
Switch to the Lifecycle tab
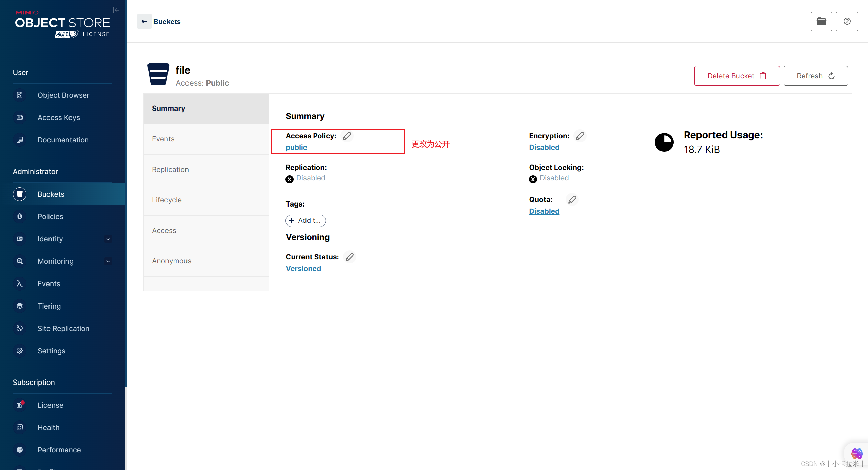click(166, 200)
